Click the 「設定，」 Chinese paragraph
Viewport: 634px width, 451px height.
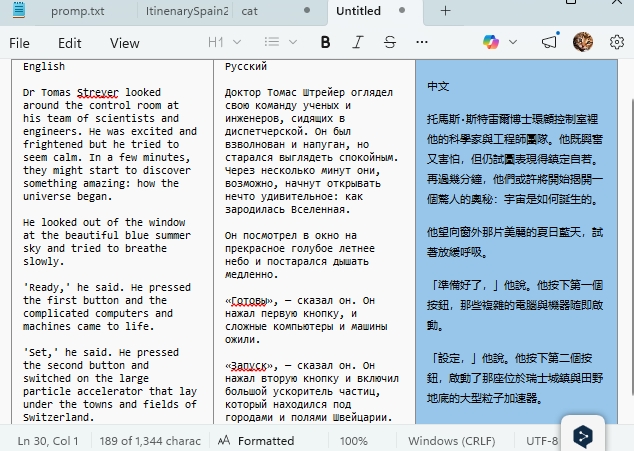(x=515, y=378)
